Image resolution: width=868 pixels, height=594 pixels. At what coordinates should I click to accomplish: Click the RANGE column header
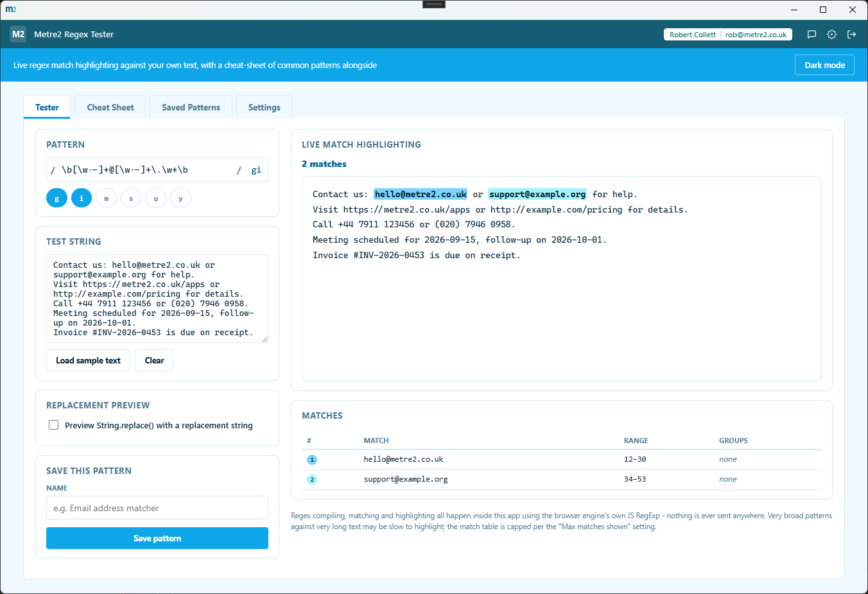tap(636, 441)
